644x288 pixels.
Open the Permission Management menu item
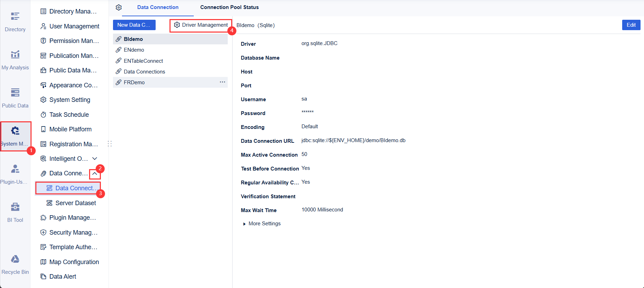(70, 41)
